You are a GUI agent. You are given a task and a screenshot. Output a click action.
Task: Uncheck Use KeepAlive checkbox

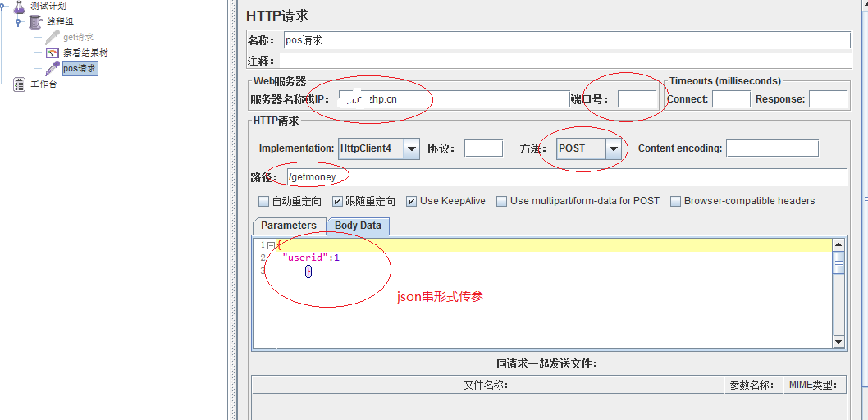(411, 202)
